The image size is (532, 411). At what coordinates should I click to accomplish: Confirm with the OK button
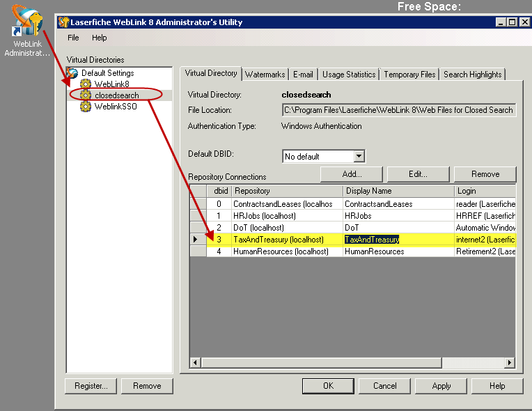coord(328,386)
